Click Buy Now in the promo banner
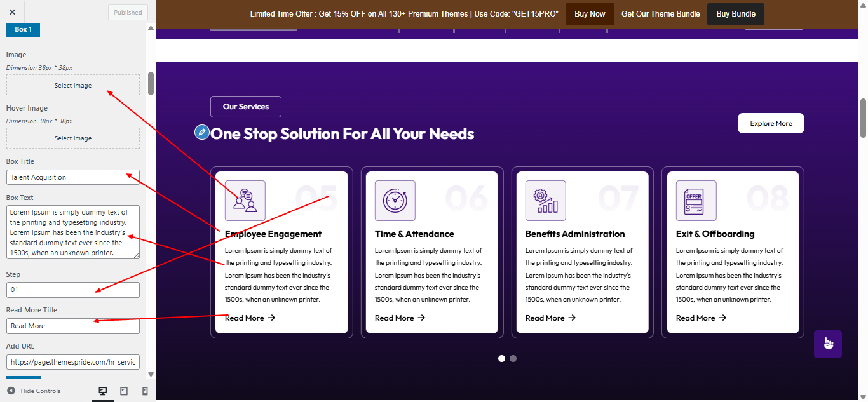Image resolution: width=868 pixels, height=402 pixels. point(589,13)
